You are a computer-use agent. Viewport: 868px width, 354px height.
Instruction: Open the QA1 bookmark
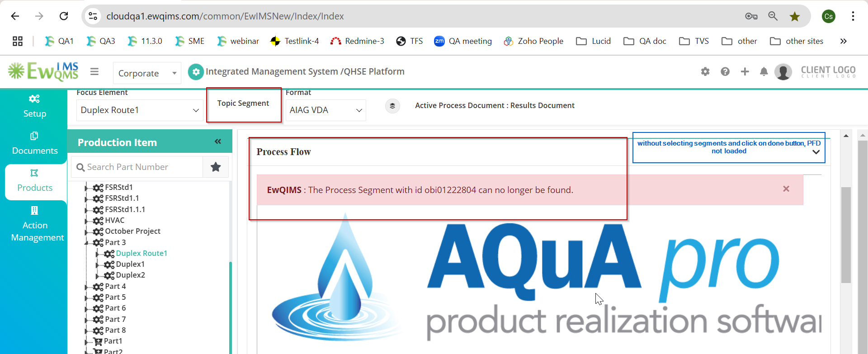point(59,41)
